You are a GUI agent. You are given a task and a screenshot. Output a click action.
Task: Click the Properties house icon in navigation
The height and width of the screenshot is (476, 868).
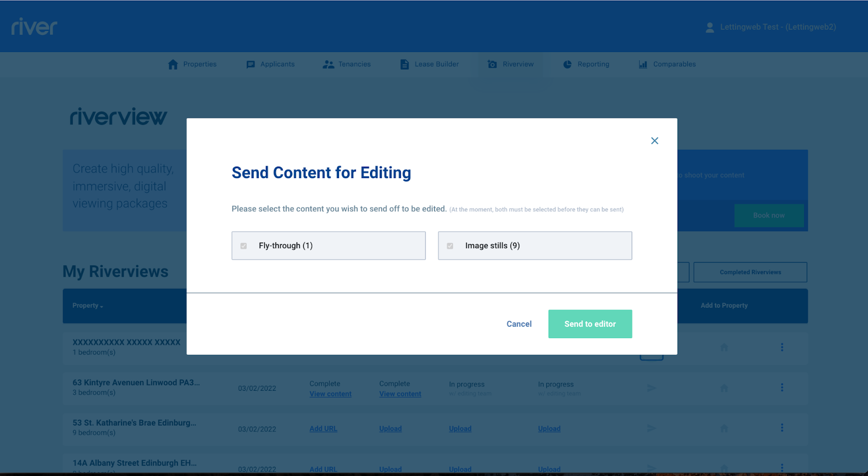coord(173,65)
